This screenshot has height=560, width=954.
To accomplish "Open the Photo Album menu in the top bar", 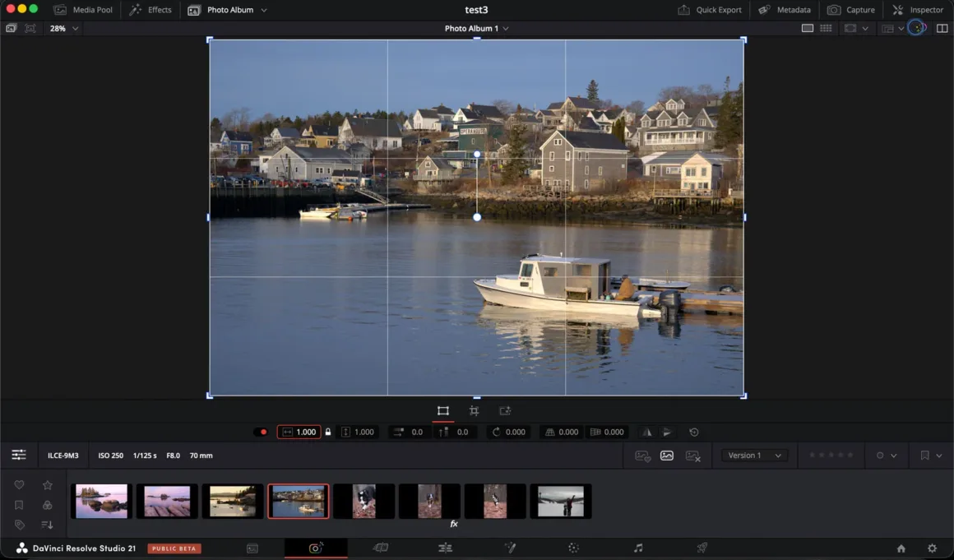I will (228, 10).
